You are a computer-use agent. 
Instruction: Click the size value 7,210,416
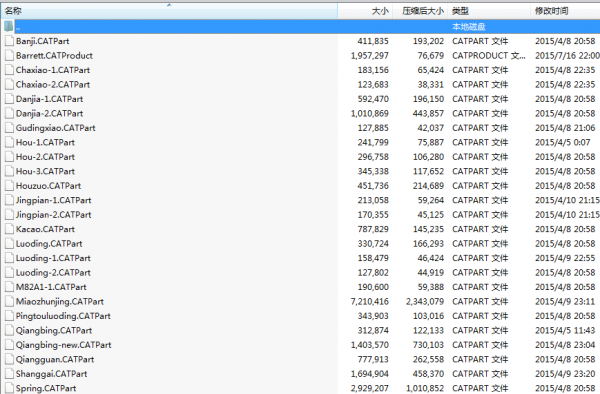(x=370, y=302)
